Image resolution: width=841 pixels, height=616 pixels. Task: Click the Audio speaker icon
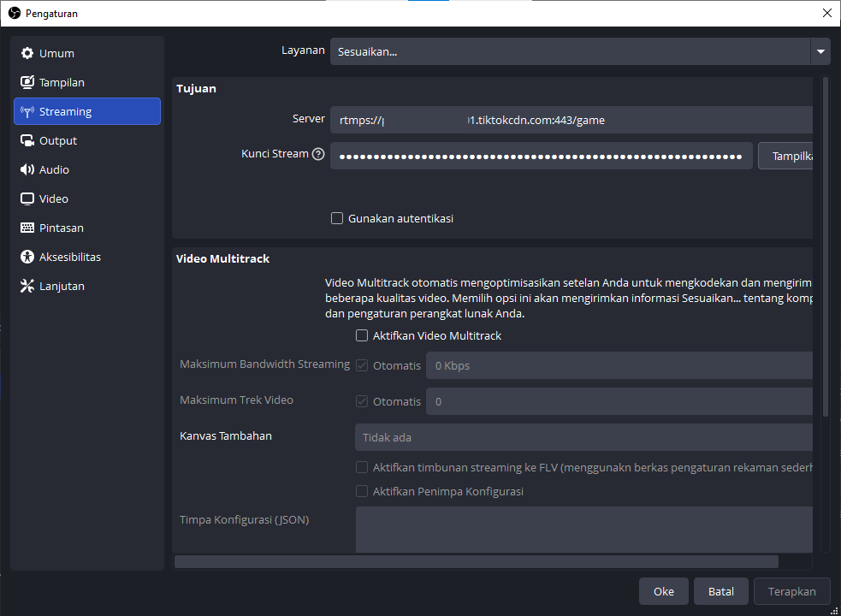27,169
